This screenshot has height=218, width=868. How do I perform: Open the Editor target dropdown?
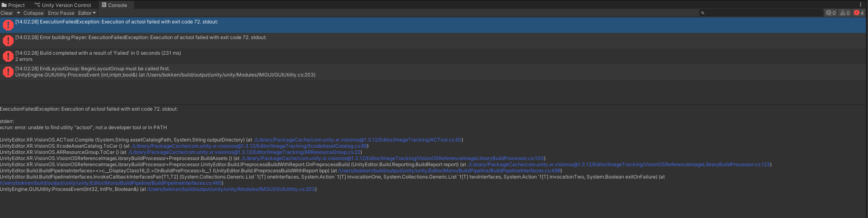coord(87,13)
